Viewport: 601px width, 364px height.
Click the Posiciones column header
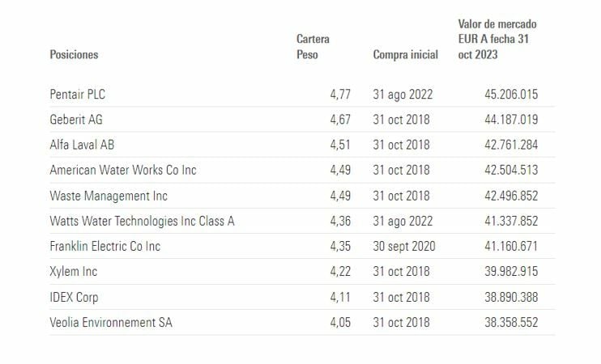[x=74, y=55]
